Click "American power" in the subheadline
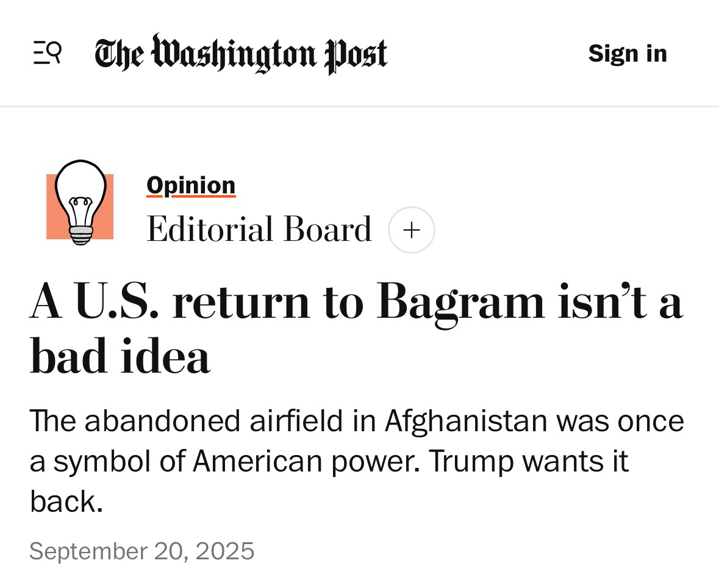Screen dimensions: 719x588 pos(305,461)
